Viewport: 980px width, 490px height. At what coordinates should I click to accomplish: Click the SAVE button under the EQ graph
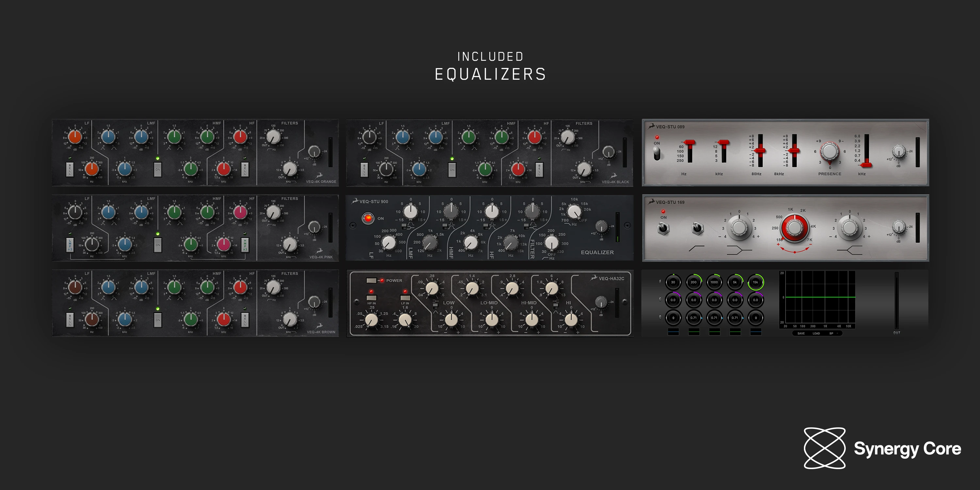click(x=801, y=333)
